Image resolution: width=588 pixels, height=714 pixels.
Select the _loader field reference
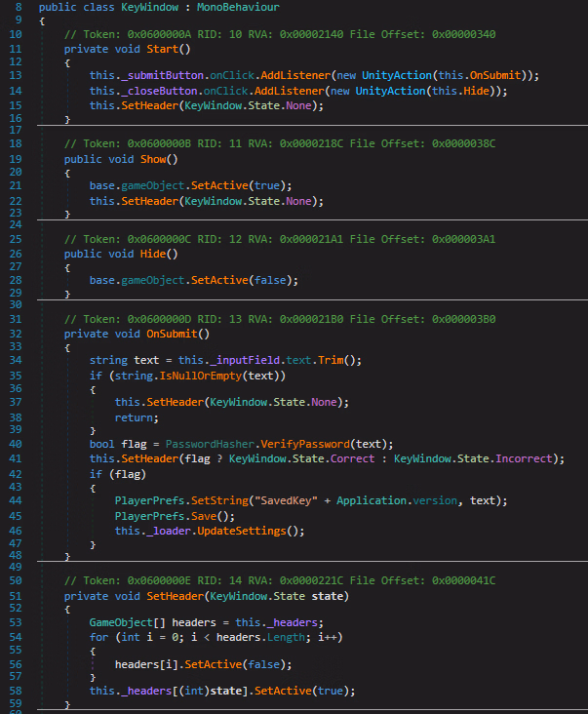click(169, 531)
